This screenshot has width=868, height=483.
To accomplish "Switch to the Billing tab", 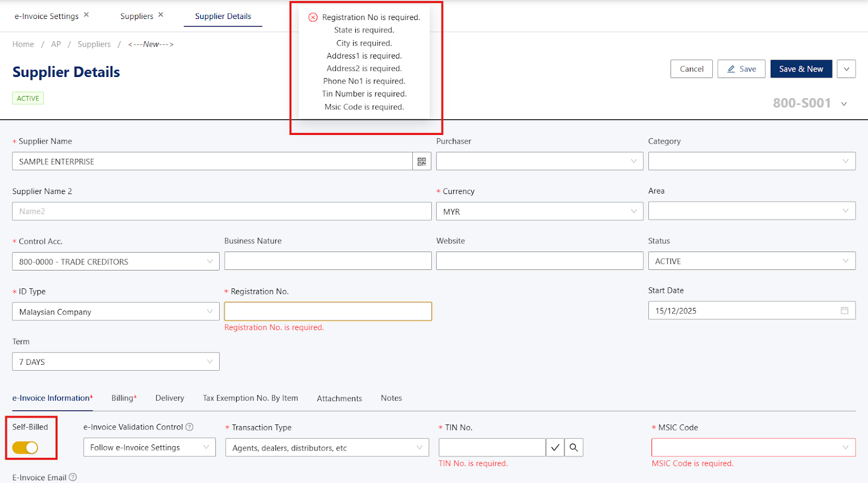I will point(124,398).
